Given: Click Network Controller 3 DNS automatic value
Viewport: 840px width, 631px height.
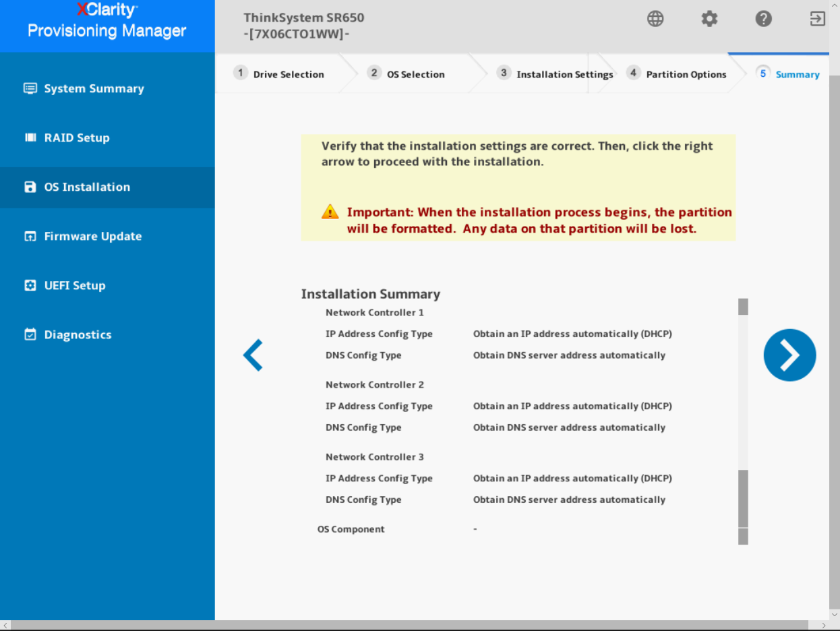Looking at the screenshot, I should coord(569,500).
